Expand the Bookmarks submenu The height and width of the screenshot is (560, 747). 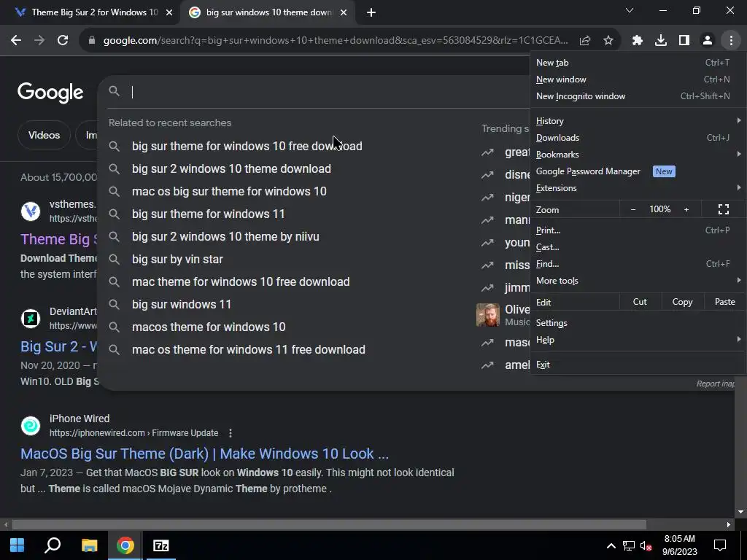pyautogui.click(x=638, y=155)
